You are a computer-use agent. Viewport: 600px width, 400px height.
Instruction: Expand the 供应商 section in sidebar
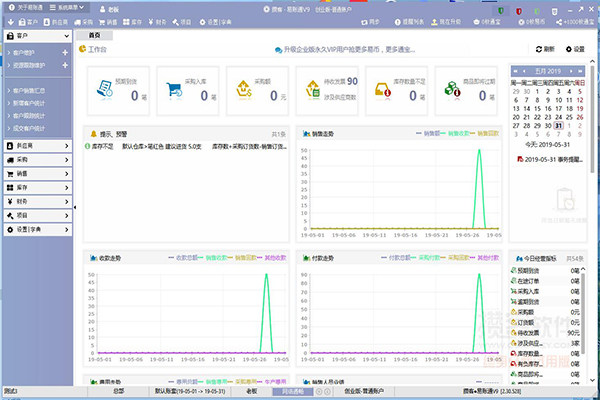38,146
